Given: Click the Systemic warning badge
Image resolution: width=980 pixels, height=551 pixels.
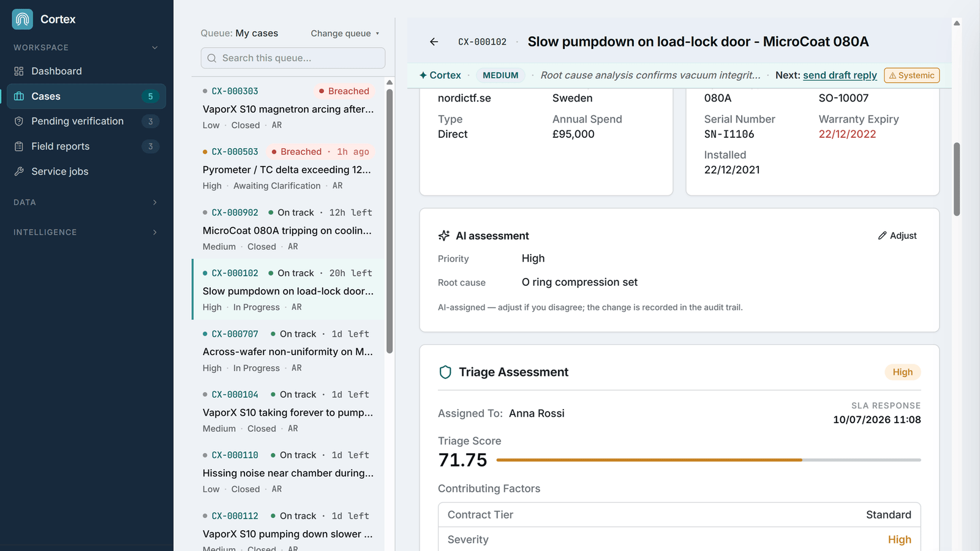Looking at the screenshot, I should pos(911,75).
